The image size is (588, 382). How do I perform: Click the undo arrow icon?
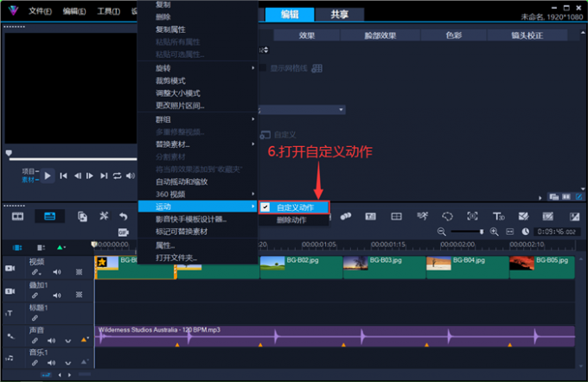[124, 216]
